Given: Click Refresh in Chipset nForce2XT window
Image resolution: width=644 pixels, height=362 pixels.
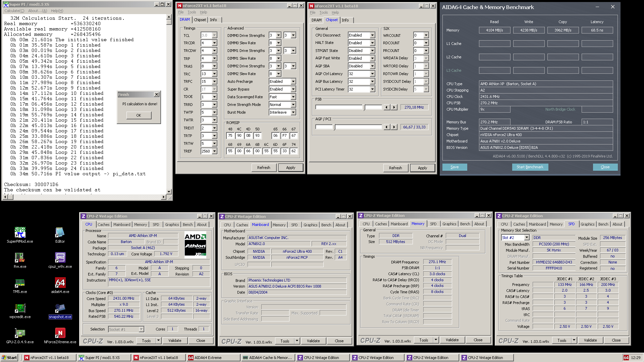Looking at the screenshot, I should click(x=395, y=168).
